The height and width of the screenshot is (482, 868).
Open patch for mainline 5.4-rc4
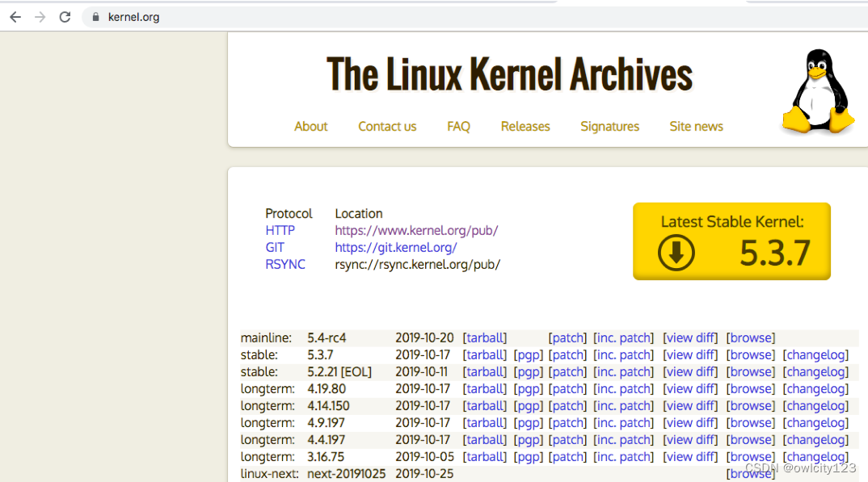(567, 337)
